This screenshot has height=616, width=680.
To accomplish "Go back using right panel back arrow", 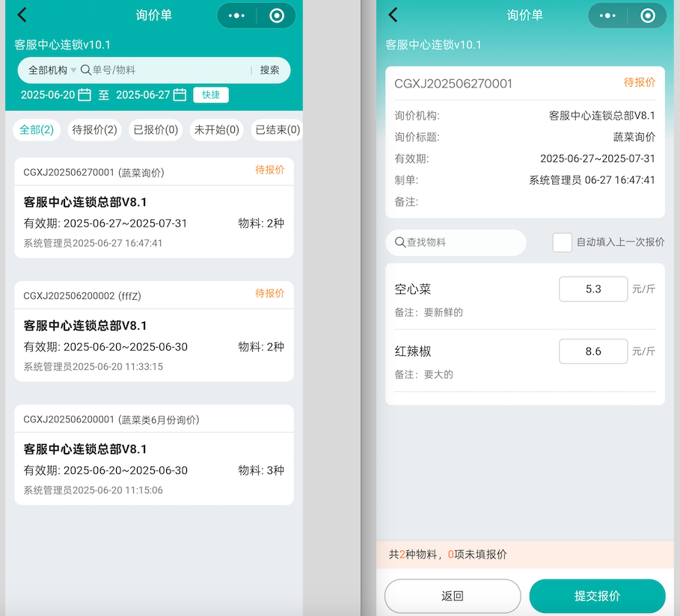I will (x=393, y=15).
